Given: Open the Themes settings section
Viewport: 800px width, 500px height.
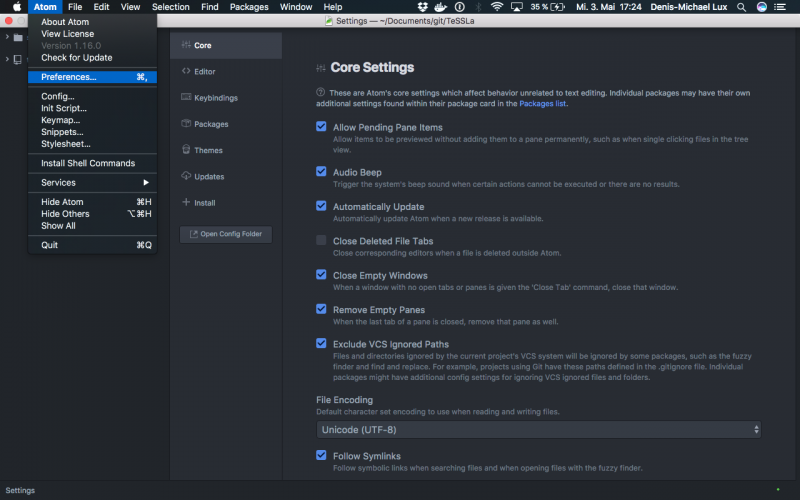Looking at the screenshot, I should [226, 150].
